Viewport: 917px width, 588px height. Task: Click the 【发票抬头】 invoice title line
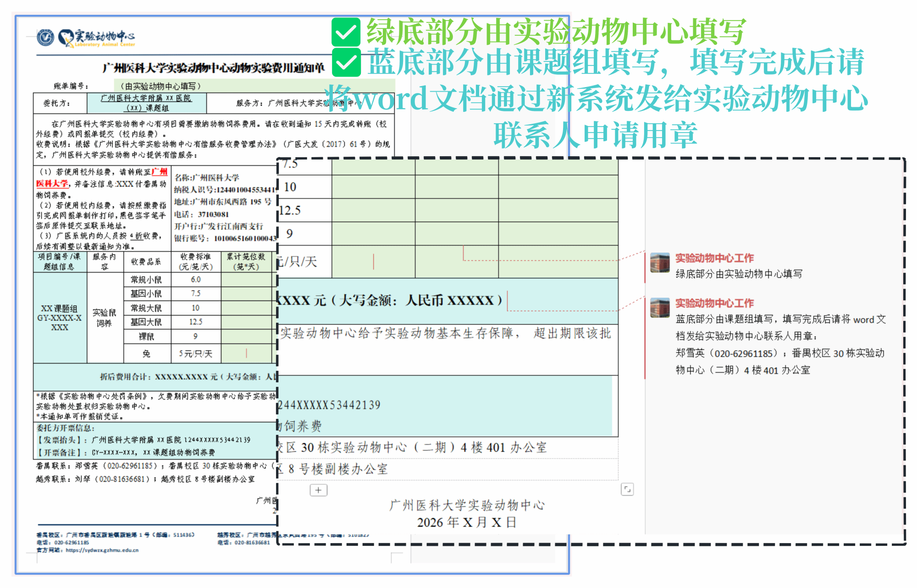144,440
